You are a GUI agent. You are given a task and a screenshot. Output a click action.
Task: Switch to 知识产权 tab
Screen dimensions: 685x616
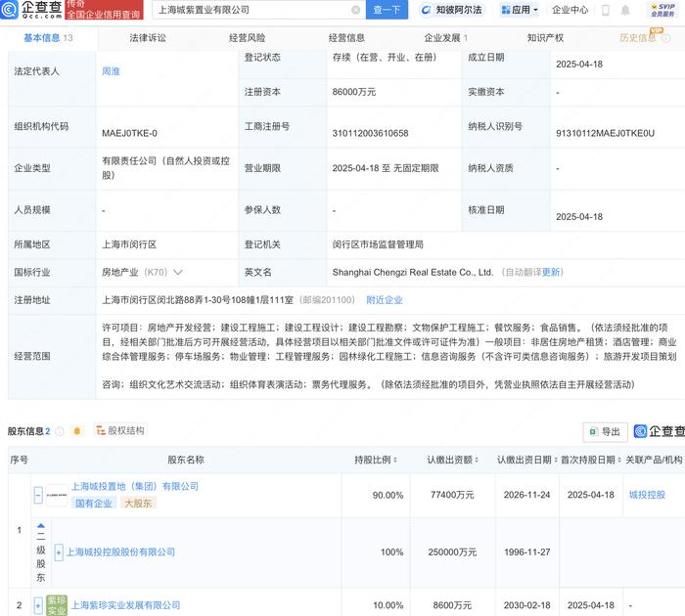545,38
